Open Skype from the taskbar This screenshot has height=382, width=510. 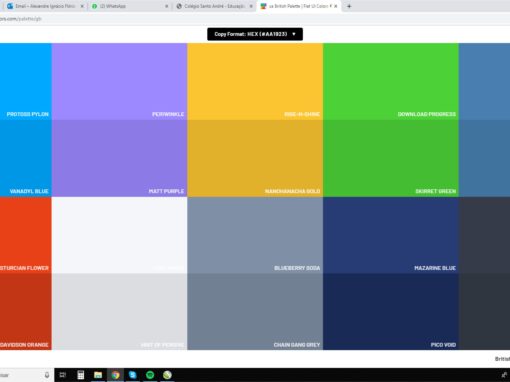click(x=133, y=375)
